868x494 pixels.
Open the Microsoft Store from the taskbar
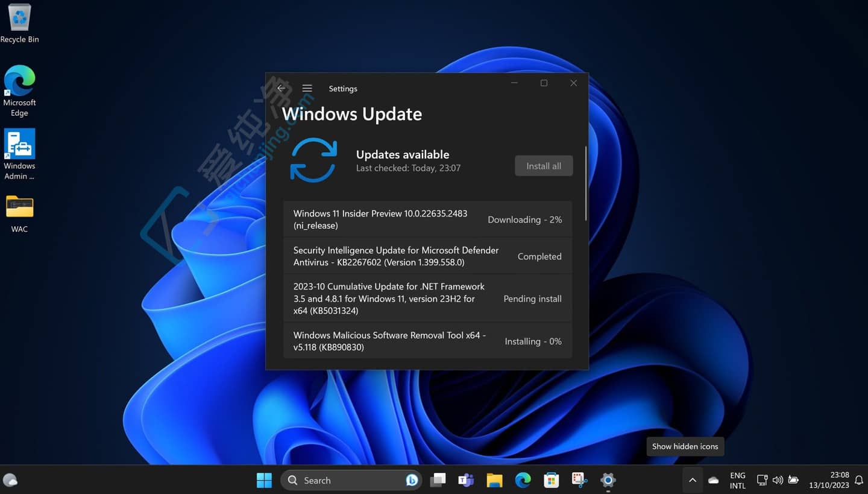point(550,480)
